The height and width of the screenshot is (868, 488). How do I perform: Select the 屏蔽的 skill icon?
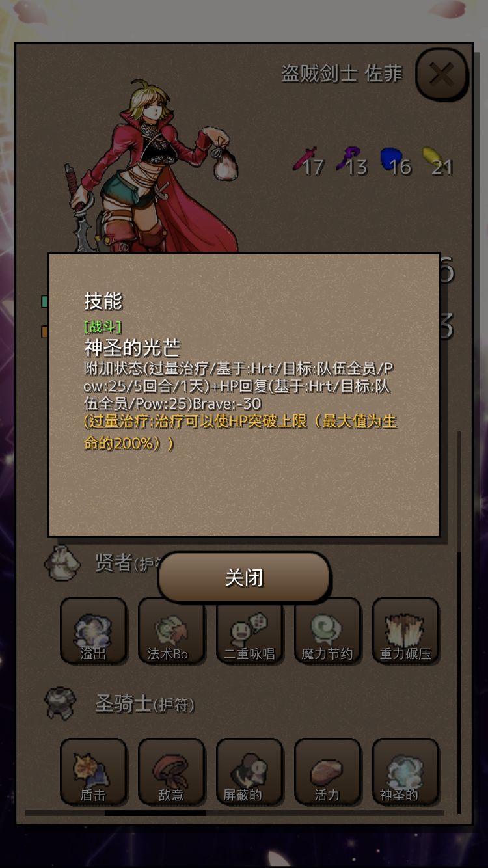click(x=249, y=772)
